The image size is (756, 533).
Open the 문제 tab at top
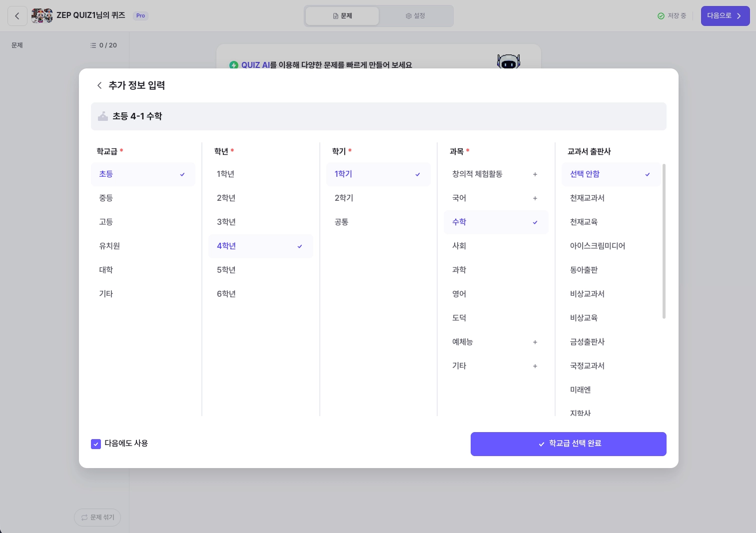click(342, 16)
